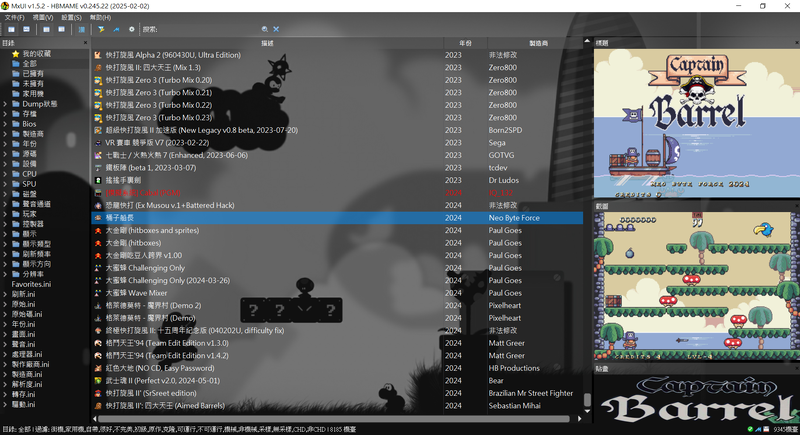
Task: Sort by the 描述 column header
Action: point(267,43)
